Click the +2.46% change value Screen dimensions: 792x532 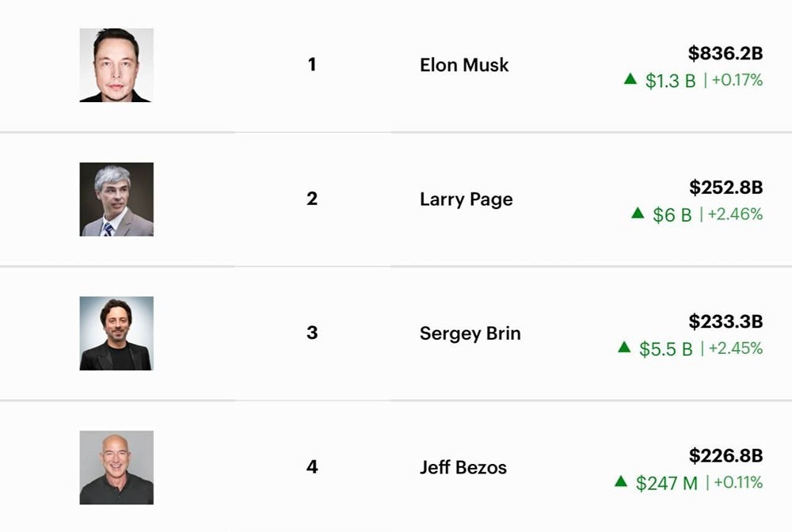pos(735,214)
